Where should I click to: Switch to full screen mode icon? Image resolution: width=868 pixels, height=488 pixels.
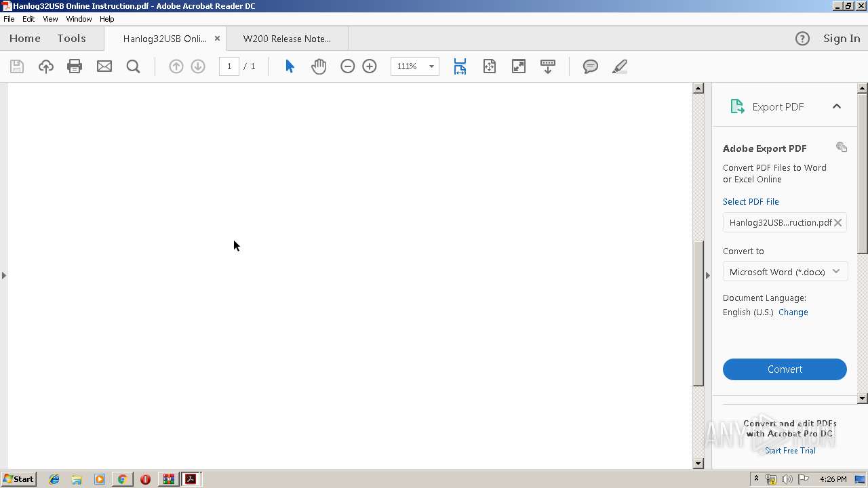518,66
